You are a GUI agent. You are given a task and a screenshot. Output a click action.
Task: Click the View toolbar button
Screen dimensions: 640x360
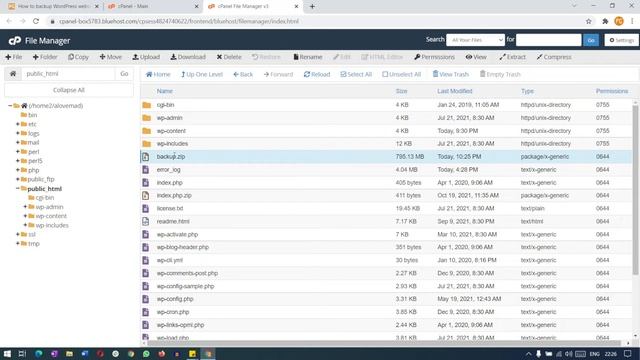[476, 57]
